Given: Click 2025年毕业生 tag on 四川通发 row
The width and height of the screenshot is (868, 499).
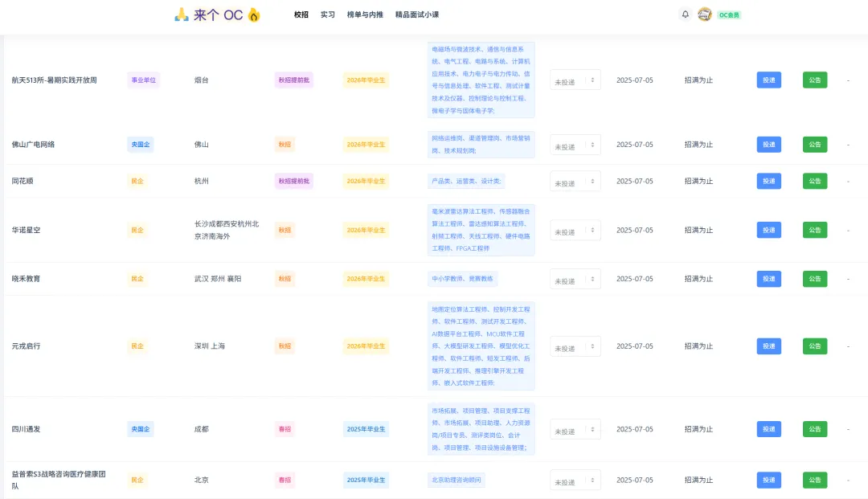Looking at the screenshot, I should 366,429.
